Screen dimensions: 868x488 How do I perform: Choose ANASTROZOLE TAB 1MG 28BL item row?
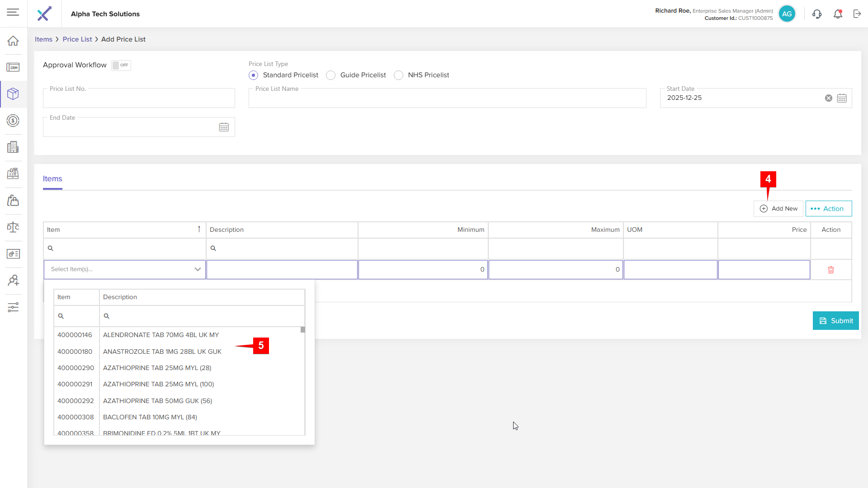pos(162,352)
